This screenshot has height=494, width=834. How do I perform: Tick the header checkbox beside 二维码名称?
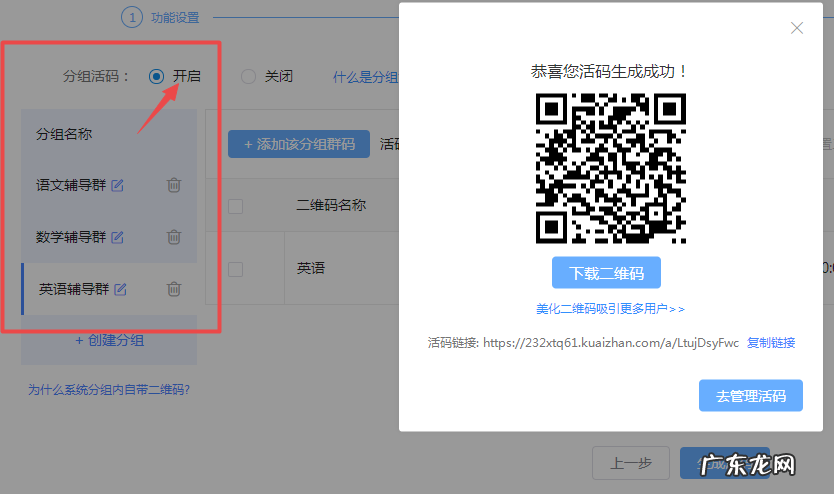[236, 206]
